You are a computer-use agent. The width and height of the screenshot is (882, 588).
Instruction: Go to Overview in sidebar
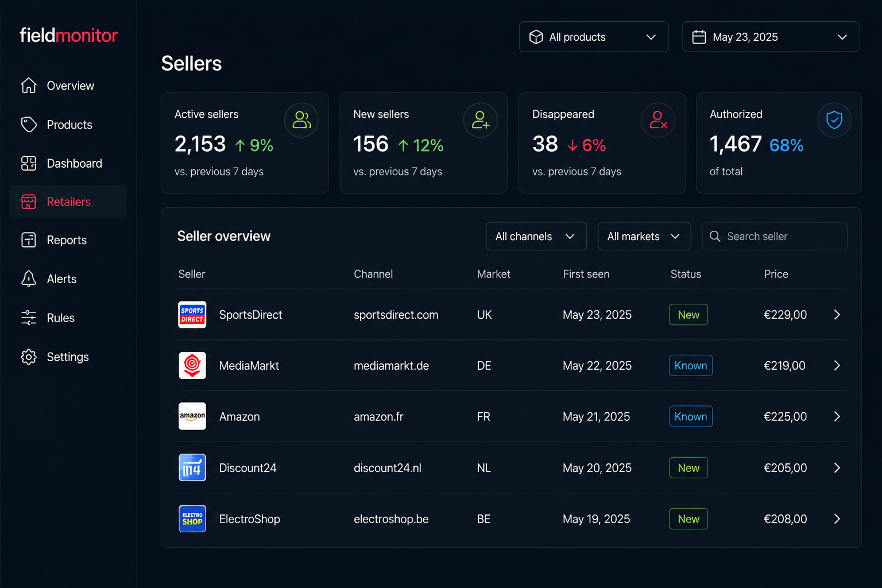[68, 86]
